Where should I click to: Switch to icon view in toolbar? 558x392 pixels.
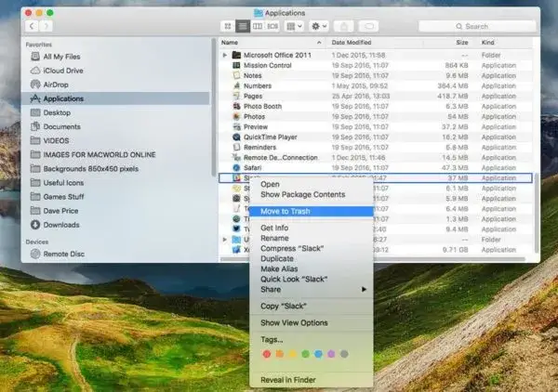pos(229,26)
